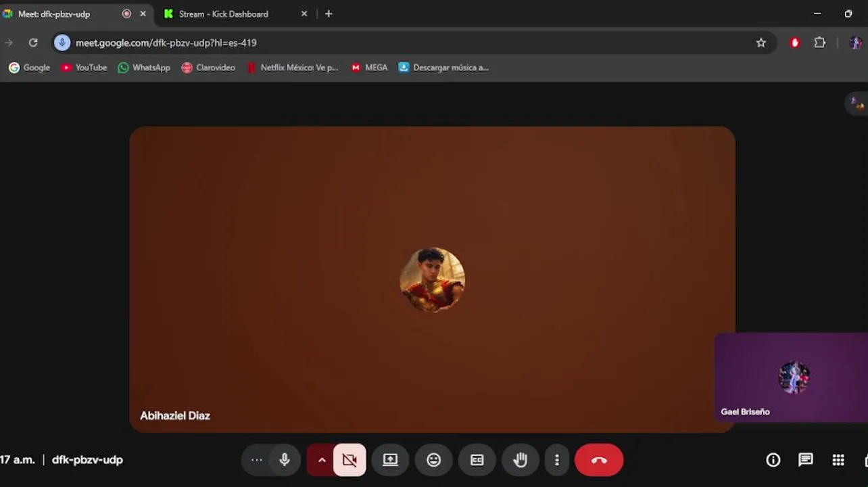Open the chat with everyone
This screenshot has height=487, width=868.
point(806,460)
